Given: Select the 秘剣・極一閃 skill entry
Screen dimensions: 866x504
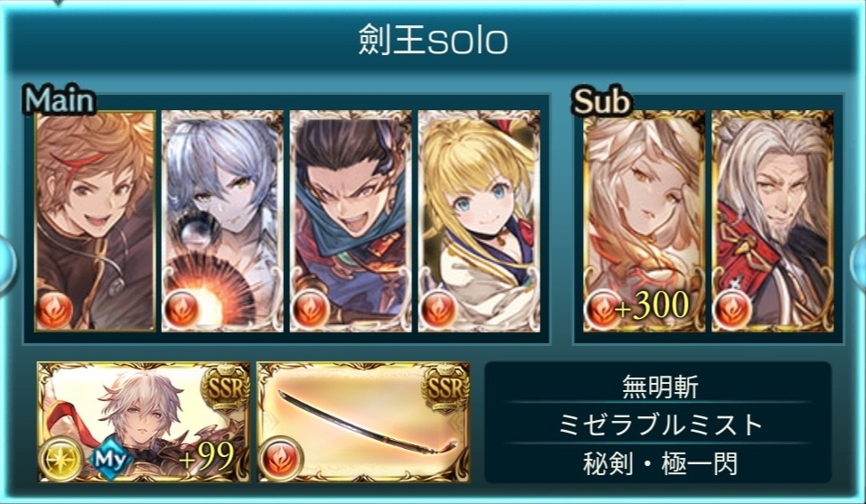Looking at the screenshot, I should [660, 463].
